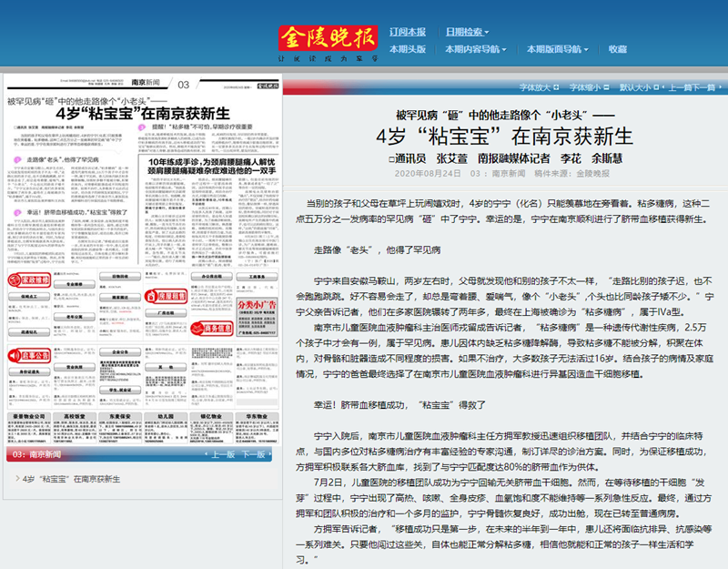Click the 金陵晚报 masthead logo
This screenshot has width=728, height=569.
coord(326,36)
